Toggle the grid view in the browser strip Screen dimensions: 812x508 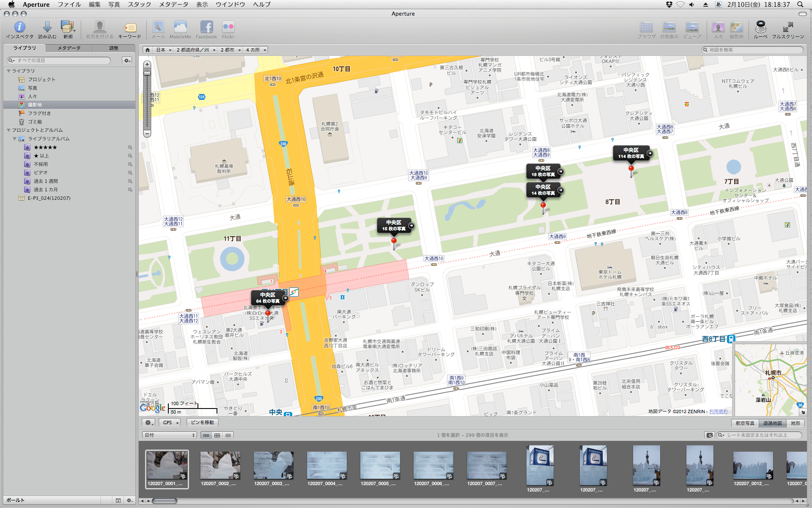click(217, 435)
